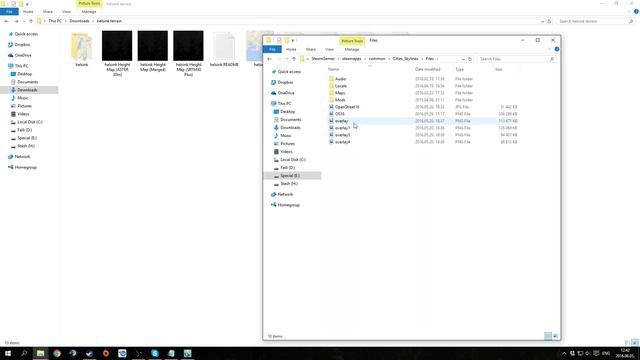This screenshot has width=640, height=360.
Task: Click Back arrow in Files window
Action: (x=269, y=59)
